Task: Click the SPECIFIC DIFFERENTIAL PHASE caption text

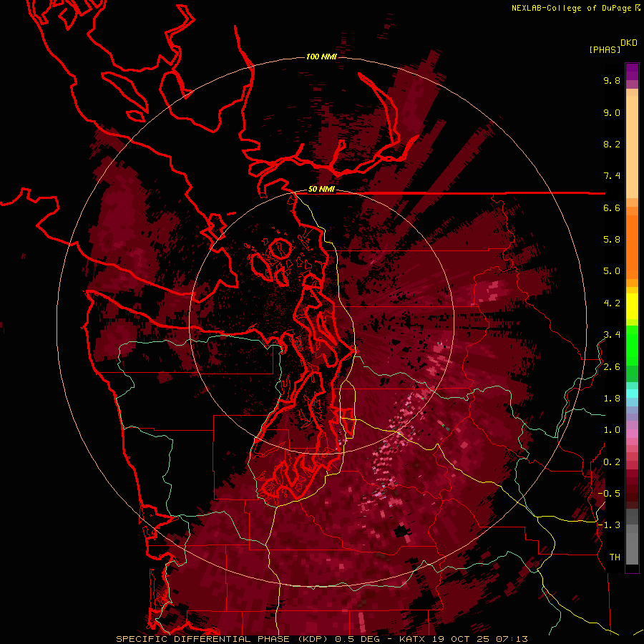Action: (204, 639)
